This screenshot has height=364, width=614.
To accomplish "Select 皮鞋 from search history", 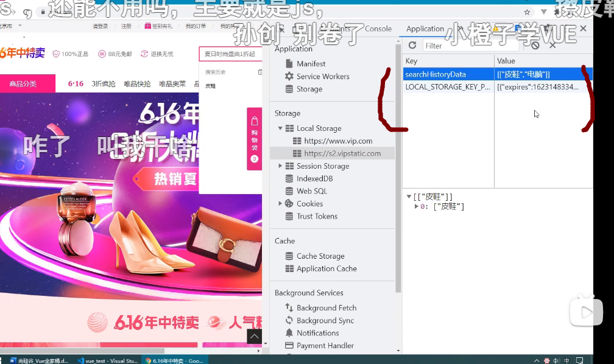I will pyautogui.click(x=210, y=86).
